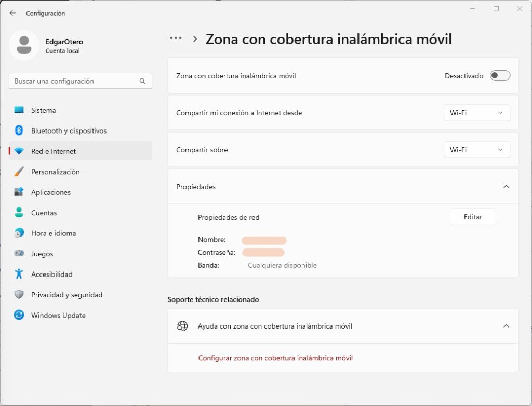The width and height of the screenshot is (532, 406).
Task: Open Cuentas settings
Action: click(81, 213)
